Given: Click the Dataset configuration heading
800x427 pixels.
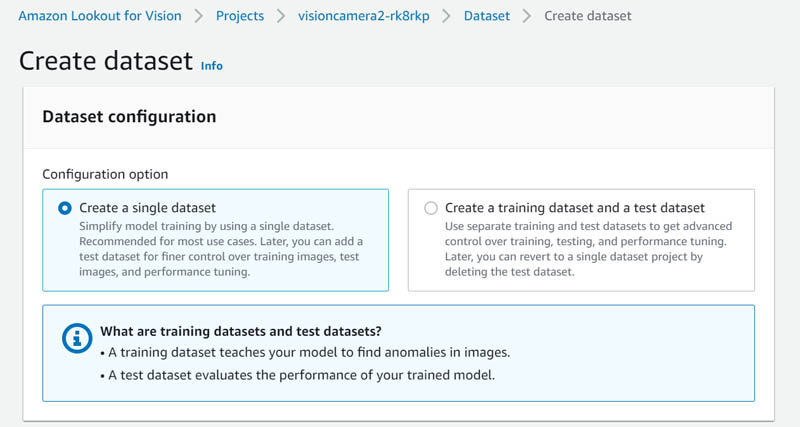Looking at the screenshot, I should pyautogui.click(x=129, y=116).
